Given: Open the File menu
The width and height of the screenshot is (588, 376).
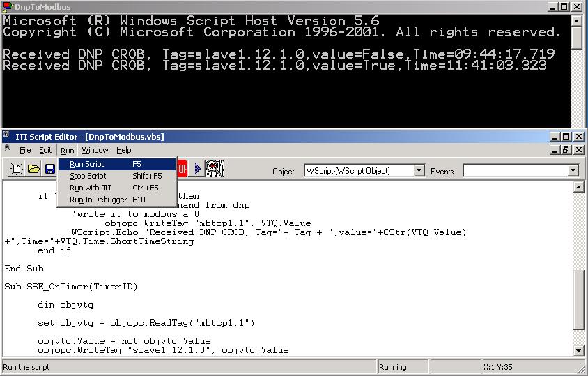Looking at the screenshot, I should tap(25, 150).
